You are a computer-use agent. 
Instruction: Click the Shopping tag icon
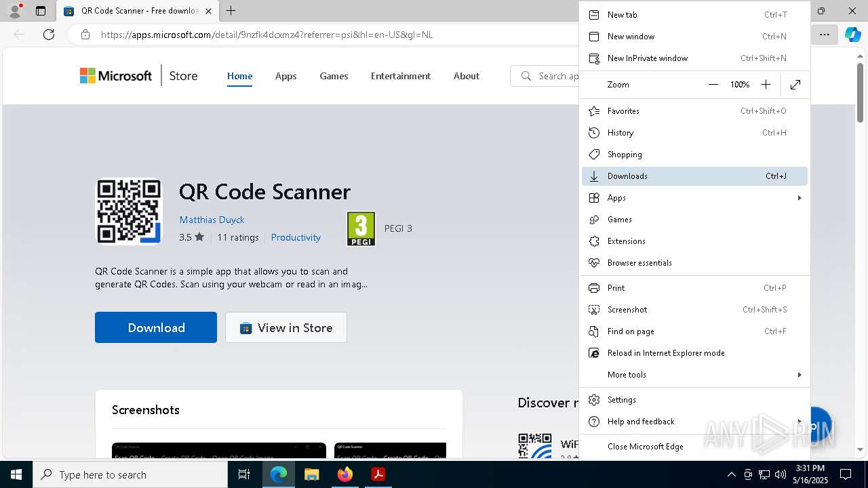[x=594, y=155]
